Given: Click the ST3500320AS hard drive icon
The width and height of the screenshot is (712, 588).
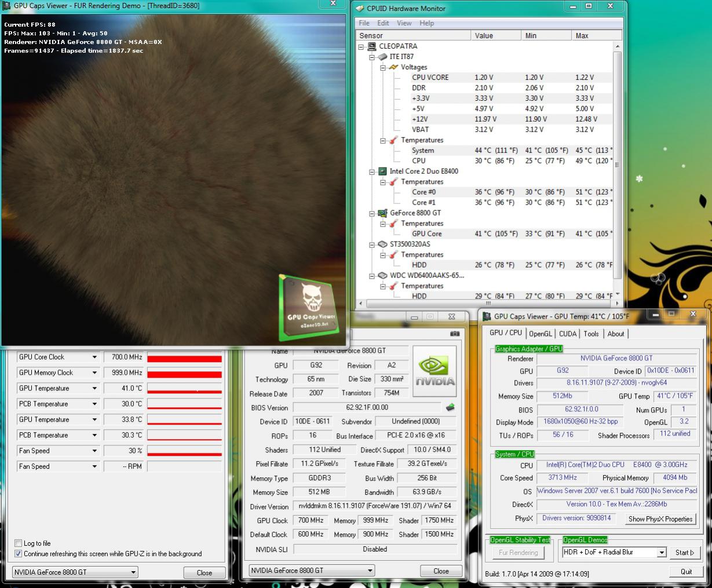Looking at the screenshot, I should [382, 244].
